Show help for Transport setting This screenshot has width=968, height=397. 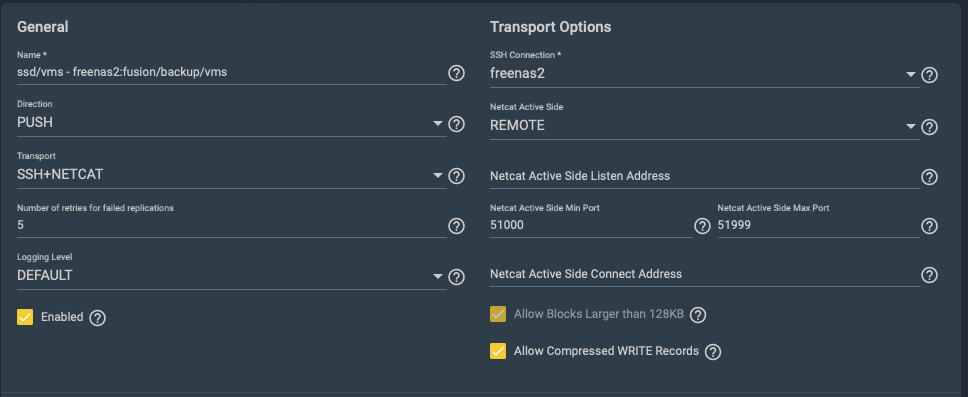456,176
